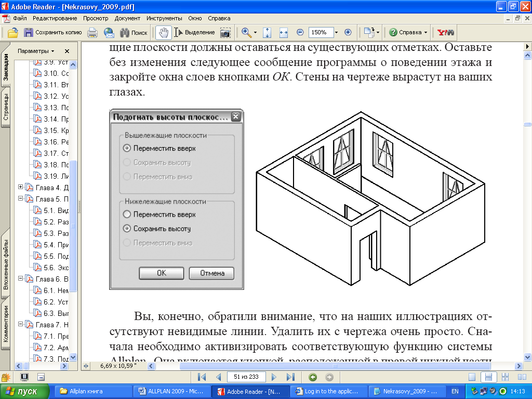This screenshot has width=532, height=399.
Task: Switch to facing pages layout
Action: (522, 377)
